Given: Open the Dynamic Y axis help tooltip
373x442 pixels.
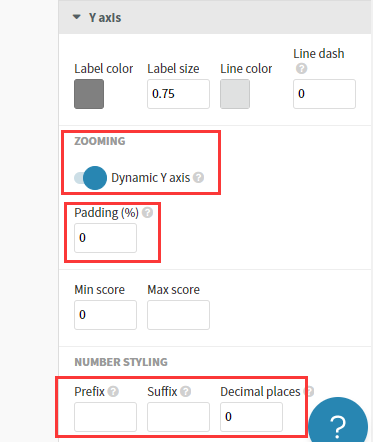Looking at the screenshot, I should click(x=199, y=178).
